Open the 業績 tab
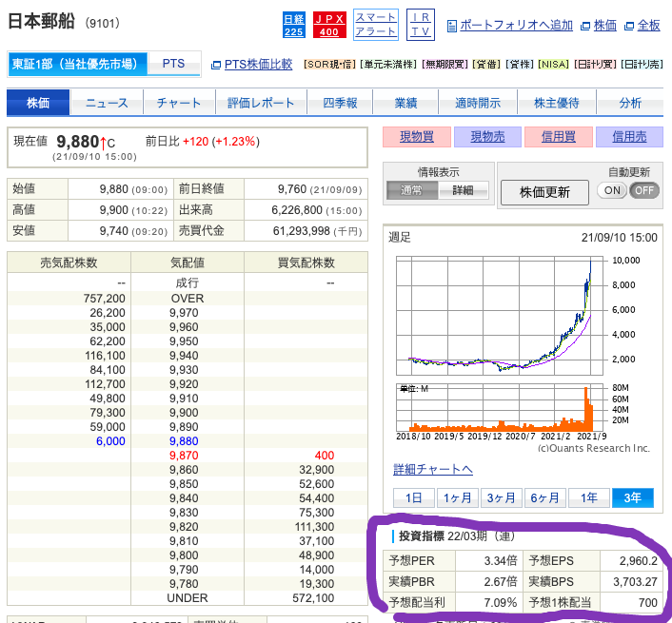672x623 pixels. coord(405,103)
